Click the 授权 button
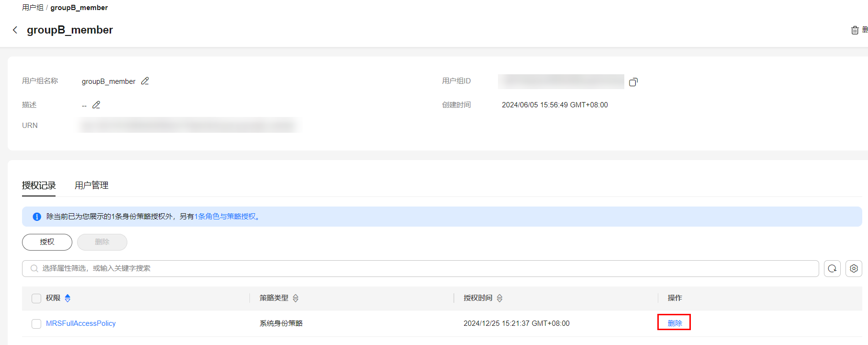 coord(47,242)
